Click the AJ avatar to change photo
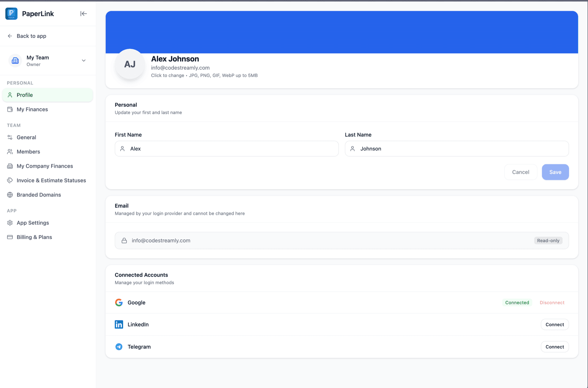The width and height of the screenshot is (588, 388). [x=130, y=64]
